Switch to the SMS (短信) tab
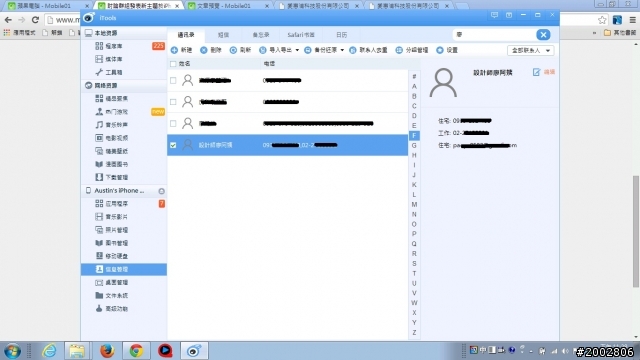640x360 pixels. [223, 35]
